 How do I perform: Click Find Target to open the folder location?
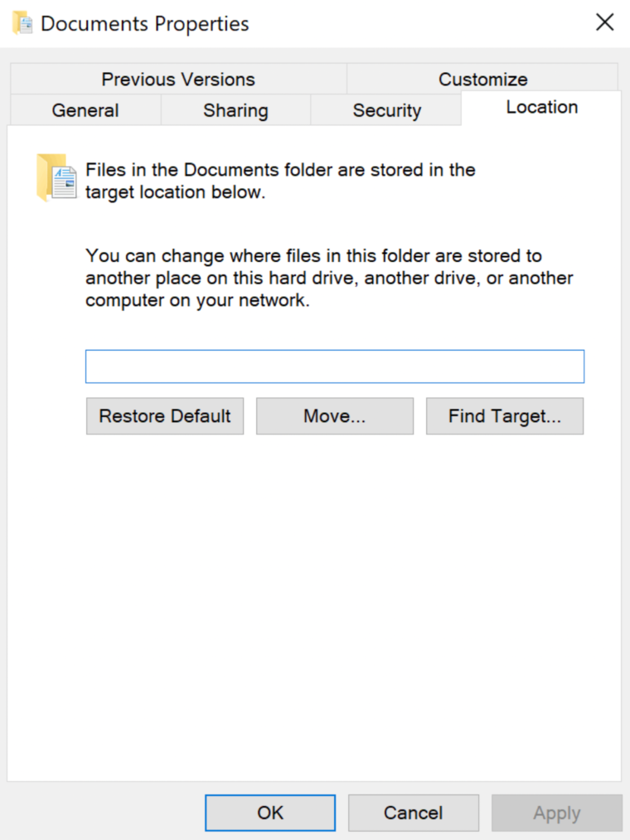pos(504,415)
